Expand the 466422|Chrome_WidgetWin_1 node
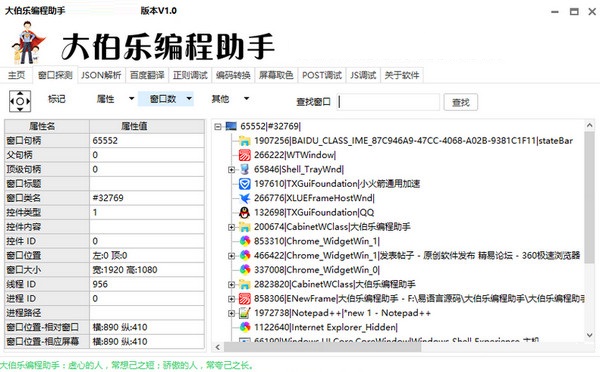This screenshot has height=372, width=600. point(232,256)
